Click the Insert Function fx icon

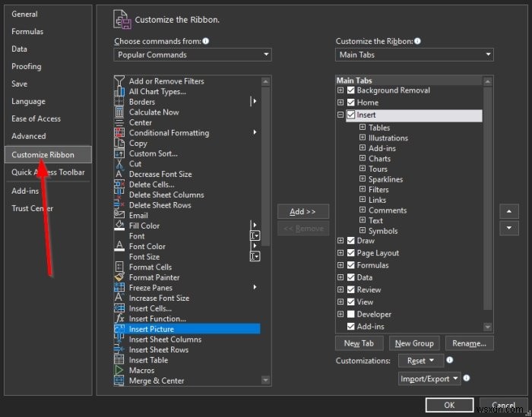pyautogui.click(x=119, y=319)
